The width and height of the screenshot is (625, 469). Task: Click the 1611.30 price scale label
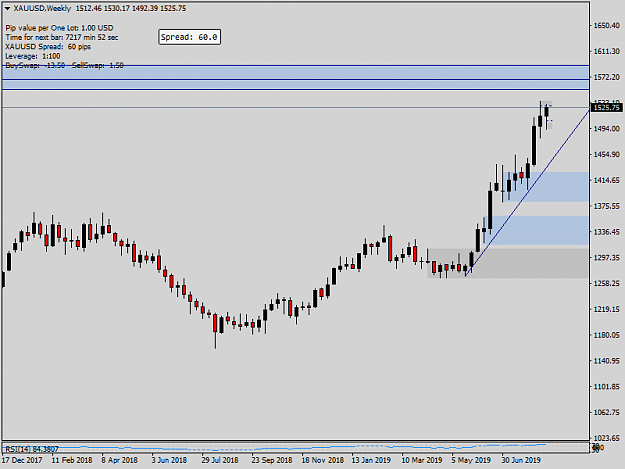[607, 51]
